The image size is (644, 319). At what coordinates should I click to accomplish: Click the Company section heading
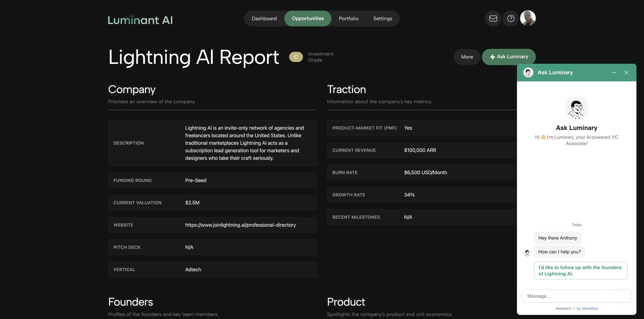coord(132,90)
